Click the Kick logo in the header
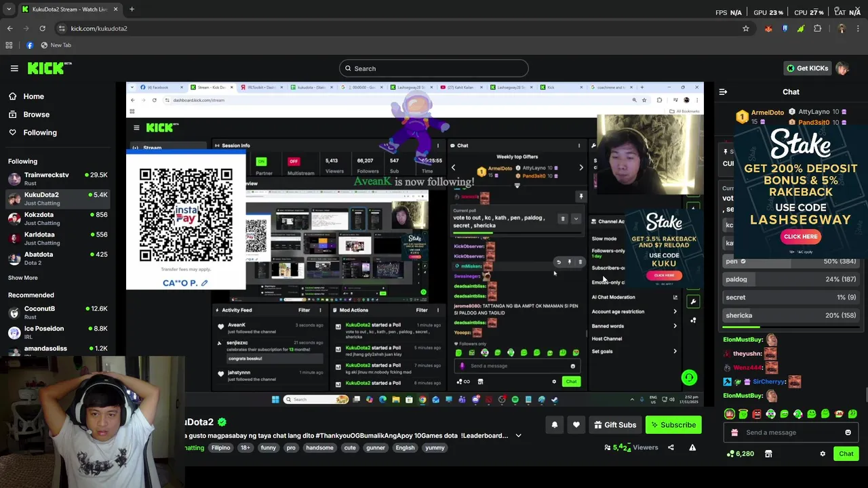Image resolution: width=868 pixels, height=488 pixels. (50, 68)
